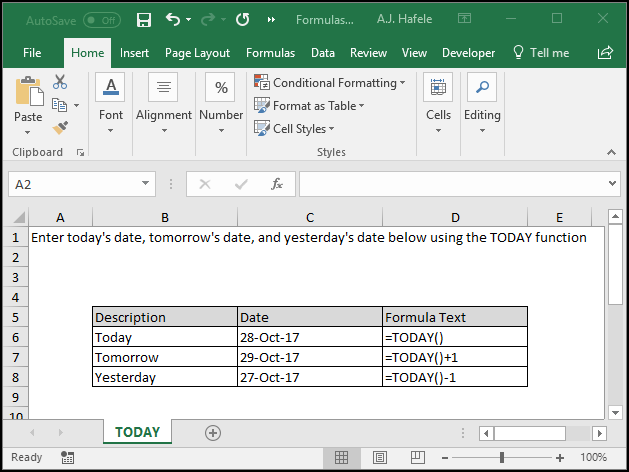
Task: Click the Save floppy disk icon
Action: [144, 19]
